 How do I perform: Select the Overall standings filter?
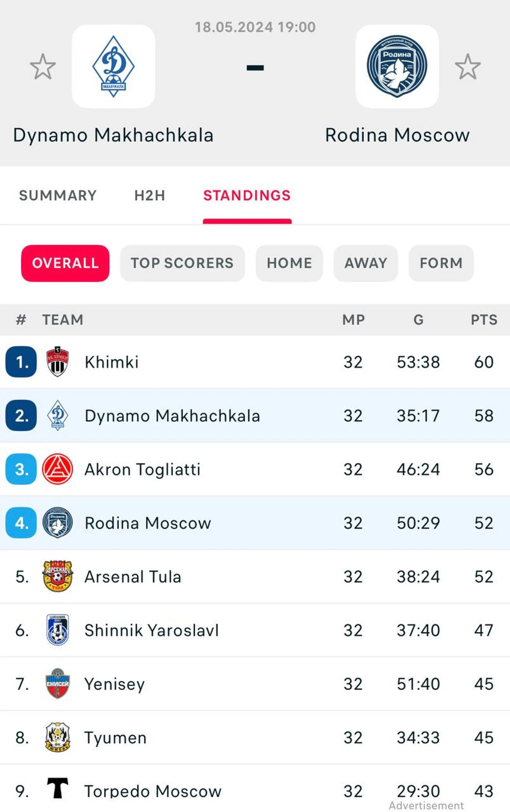[x=65, y=263]
